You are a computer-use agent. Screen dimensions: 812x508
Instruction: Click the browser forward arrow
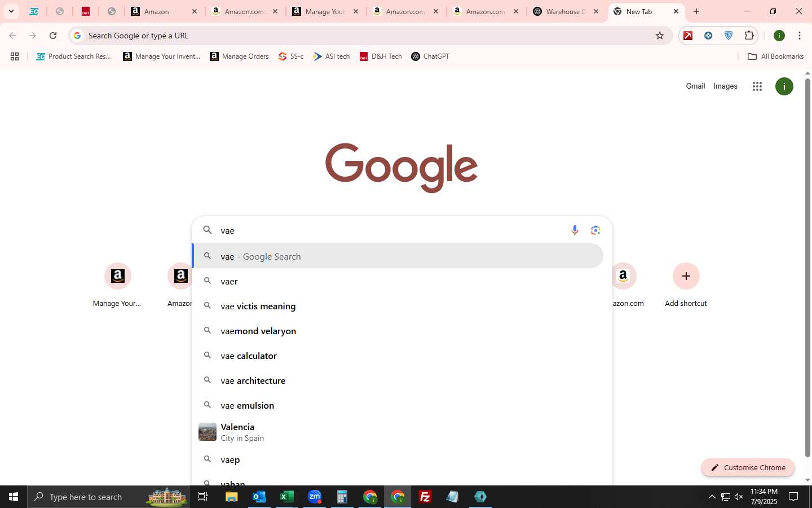(x=33, y=36)
